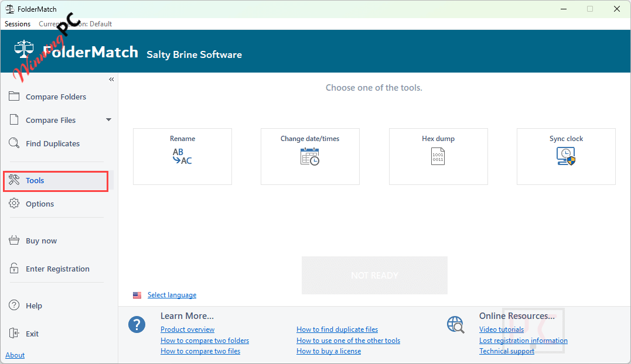Open How to compare two files link
Screen dimensions: 631x364
[x=200, y=351]
